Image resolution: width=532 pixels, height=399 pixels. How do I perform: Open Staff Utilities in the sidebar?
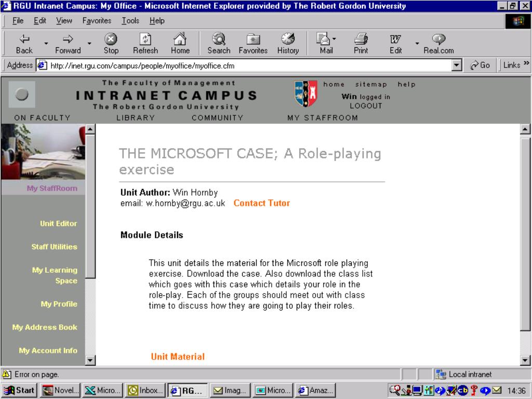click(54, 247)
